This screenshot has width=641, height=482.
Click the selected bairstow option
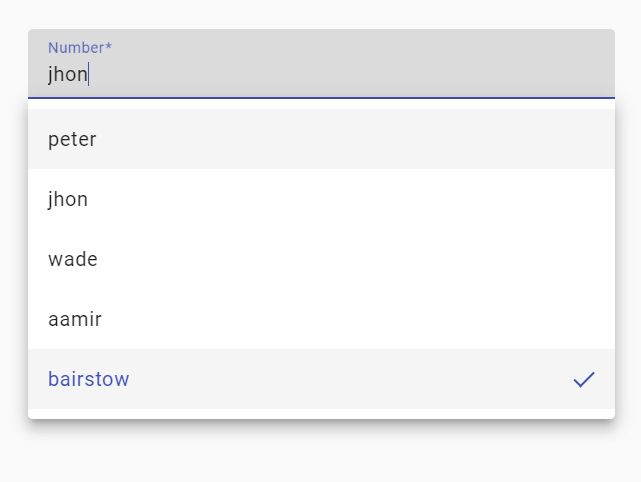(x=88, y=379)
